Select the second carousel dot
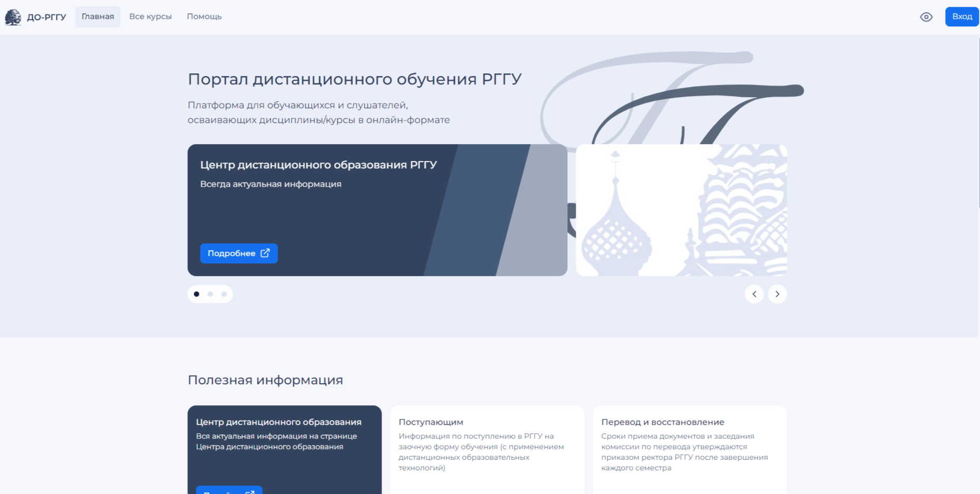 (210, 294)
